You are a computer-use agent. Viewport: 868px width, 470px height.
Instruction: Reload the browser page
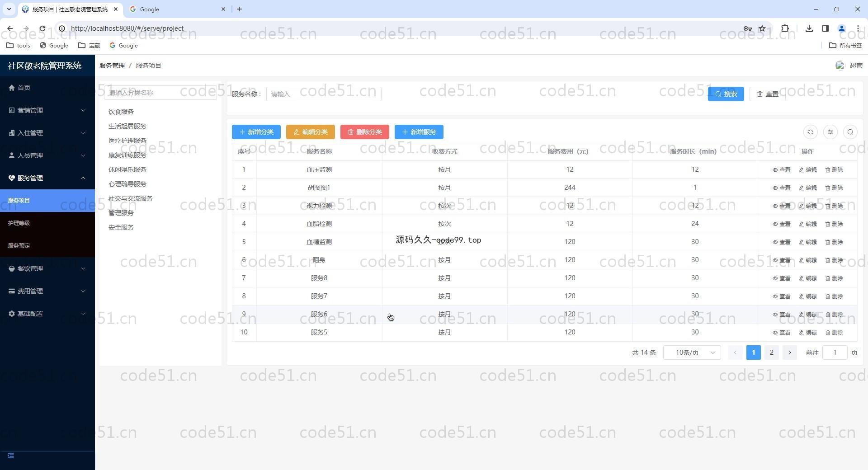coord(42,28)
